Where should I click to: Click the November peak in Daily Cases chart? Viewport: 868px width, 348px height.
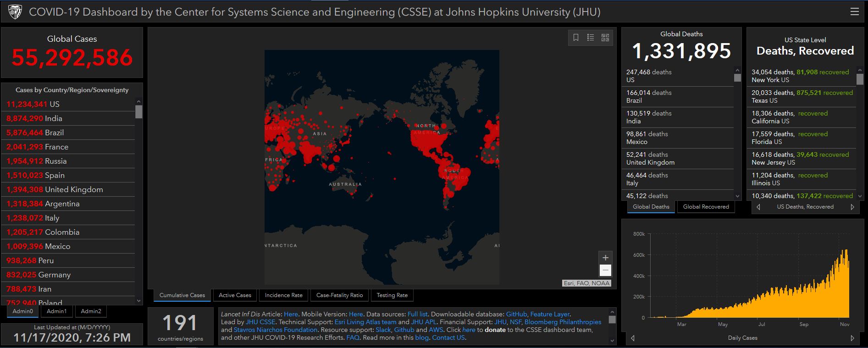(x=845, y=284)
